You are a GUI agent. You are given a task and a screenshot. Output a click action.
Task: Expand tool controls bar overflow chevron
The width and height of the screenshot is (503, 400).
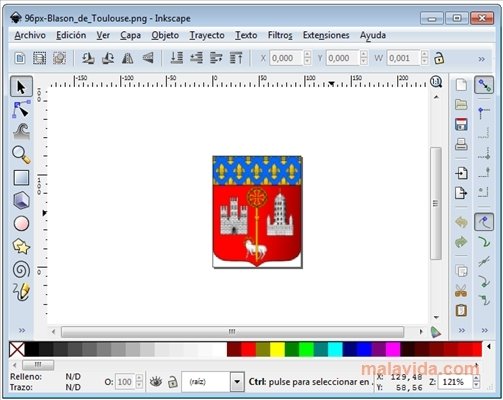(x=482, y=59)
